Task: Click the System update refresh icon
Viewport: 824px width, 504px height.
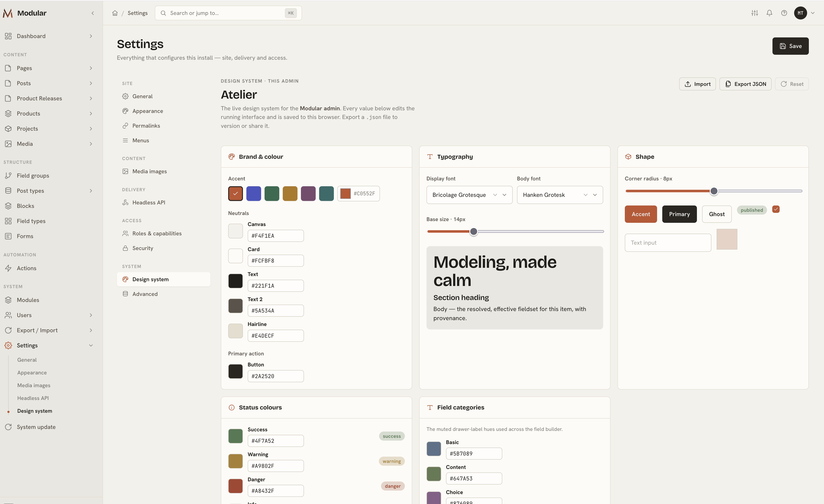Action: pos(8,427)
